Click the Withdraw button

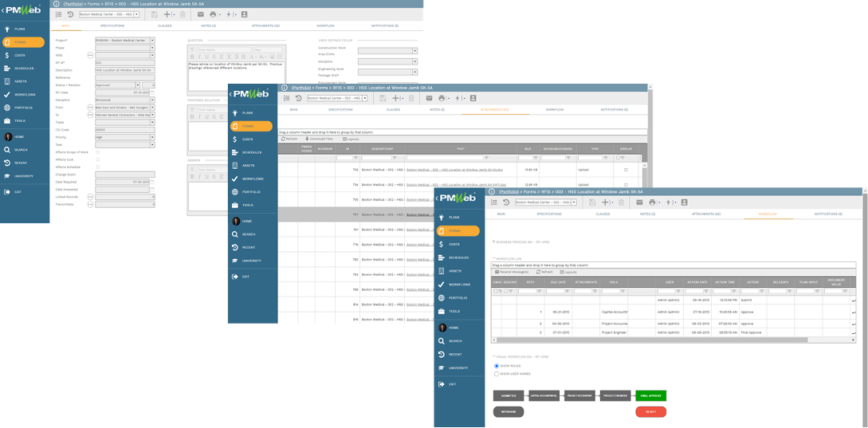(x=509, y=411)
